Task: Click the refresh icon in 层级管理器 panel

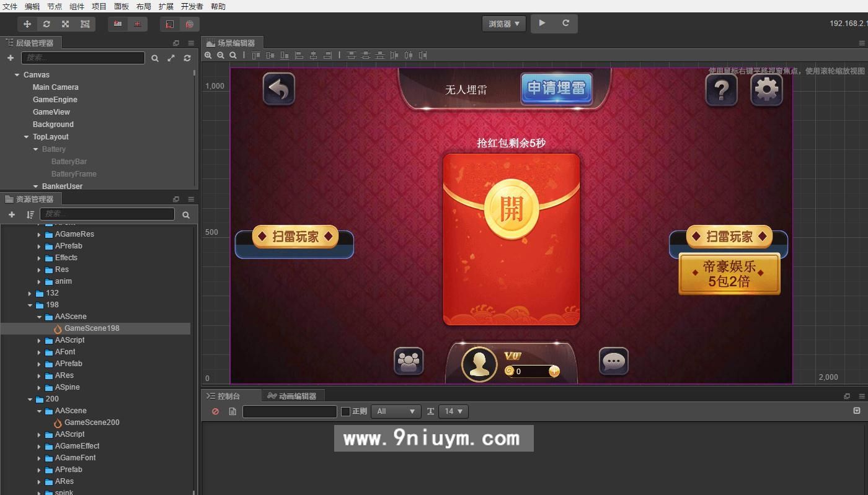Action: pyautogui.click(x=187, y=58)
